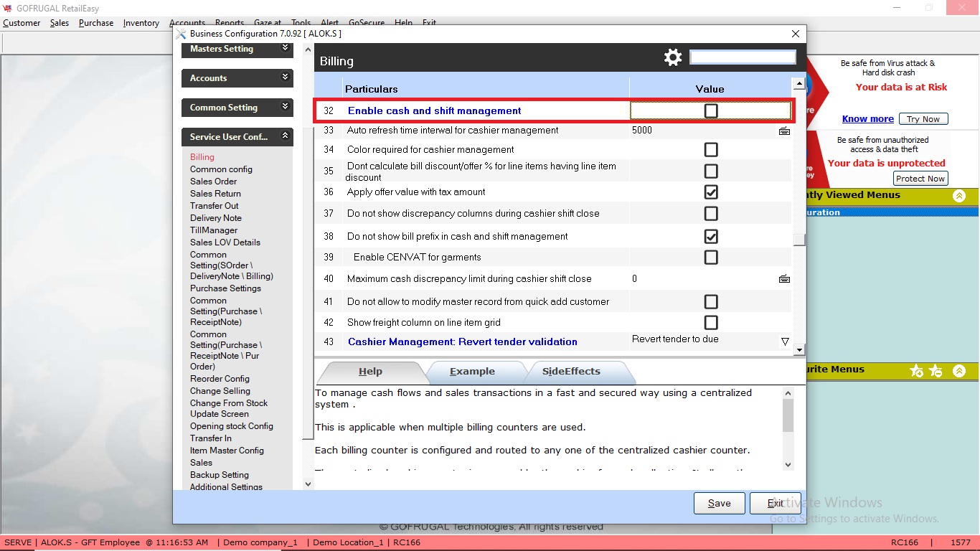Select Opening stock Config in sidebar
The image size is (980, 551).
pyautogui.click(x=232, y=426)
